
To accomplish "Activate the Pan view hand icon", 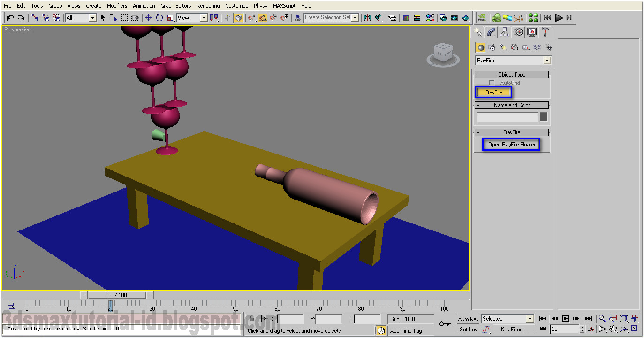I will pyautogui.click(x=613, y=329).
